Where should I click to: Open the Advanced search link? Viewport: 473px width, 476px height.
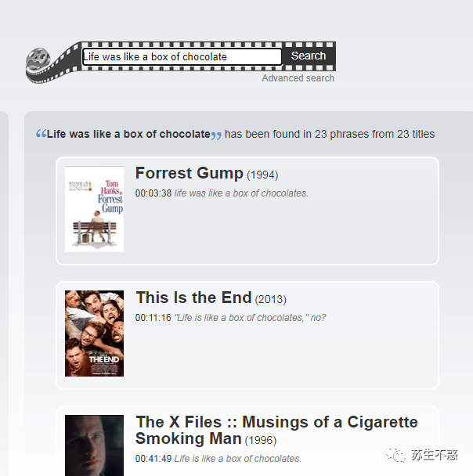[x=298, y=78]
